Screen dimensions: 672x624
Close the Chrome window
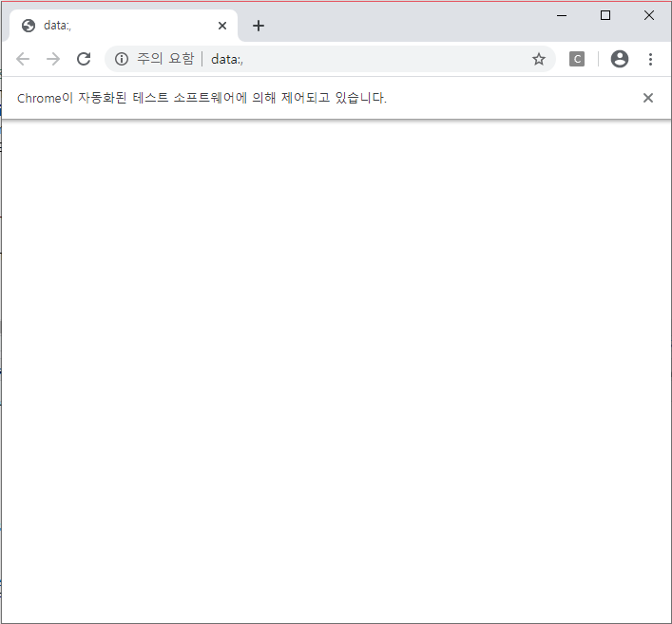pyautogui.click(x=649, y=15)
